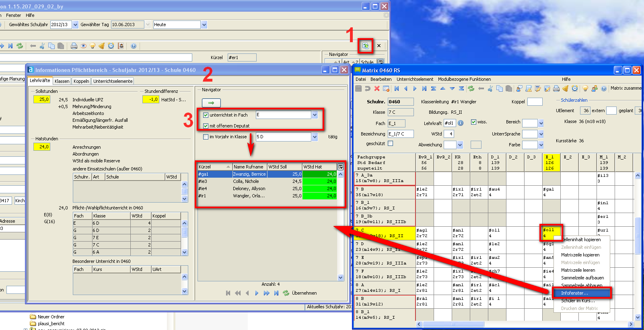Open column chooser icon in teacher list header

[341, 166]
